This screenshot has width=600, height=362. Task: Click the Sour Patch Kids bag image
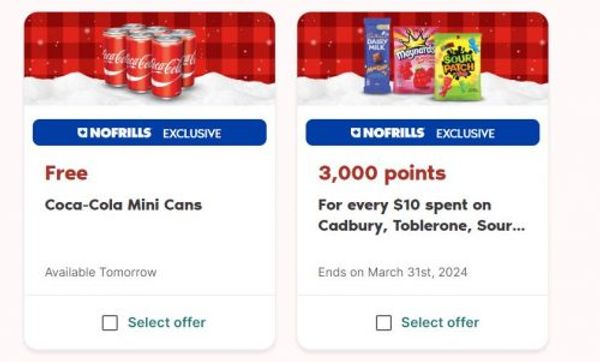[458, 67]
